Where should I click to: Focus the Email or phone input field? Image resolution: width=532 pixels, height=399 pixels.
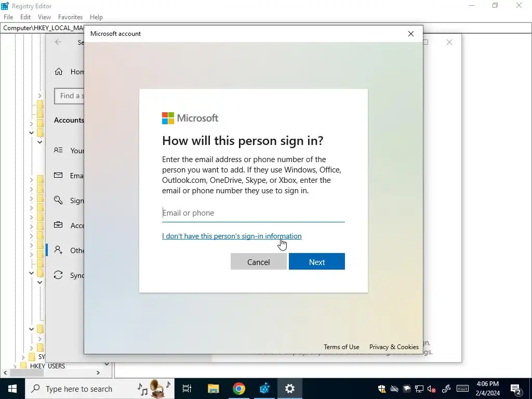[254, 213]
